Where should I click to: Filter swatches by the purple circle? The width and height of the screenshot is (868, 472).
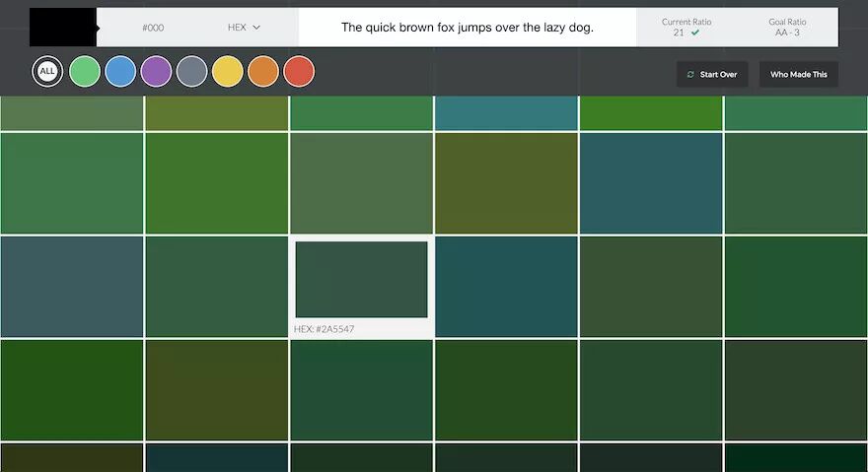click(156, 71)
